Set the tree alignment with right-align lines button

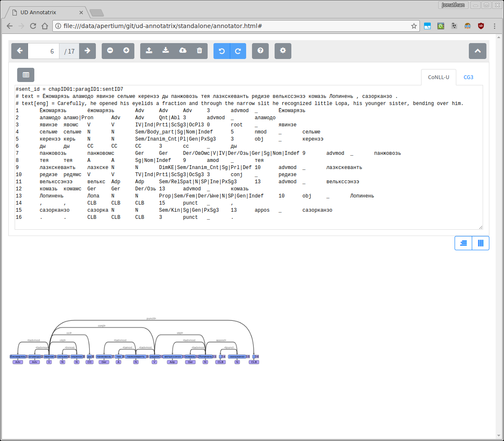pos(463,243)
